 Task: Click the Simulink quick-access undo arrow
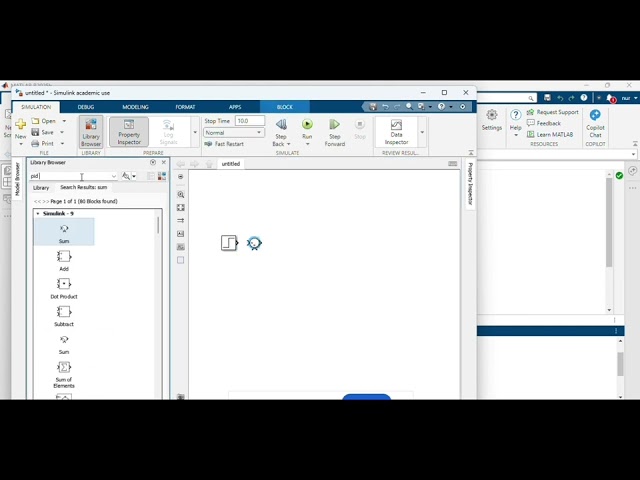pyautogui.click(x=385, y=107)
